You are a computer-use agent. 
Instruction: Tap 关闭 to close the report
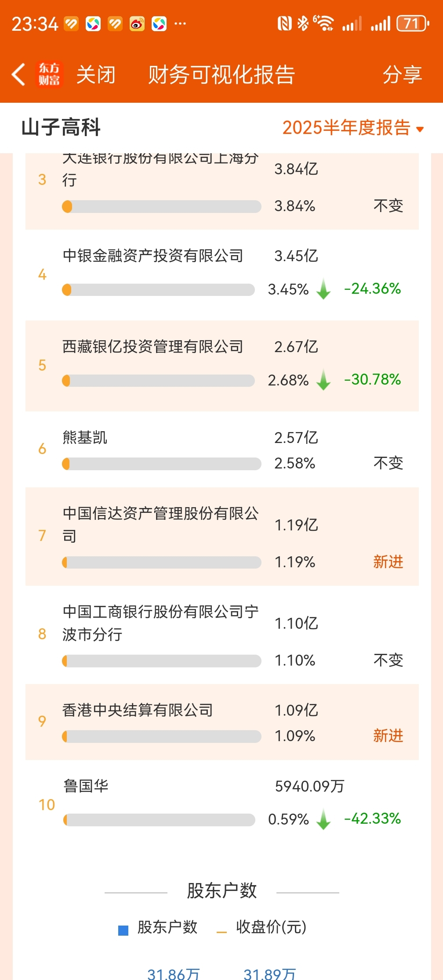coord(96,75)
